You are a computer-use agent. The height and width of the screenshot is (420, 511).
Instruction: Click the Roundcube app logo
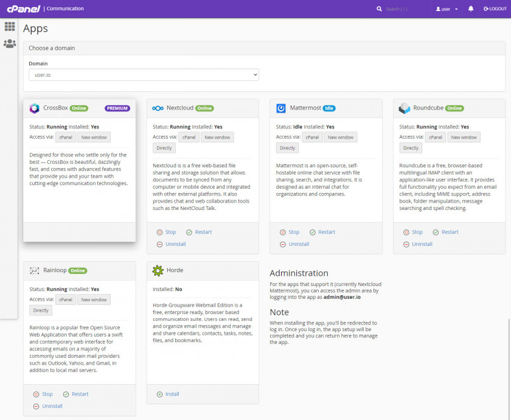click(404, 108)
